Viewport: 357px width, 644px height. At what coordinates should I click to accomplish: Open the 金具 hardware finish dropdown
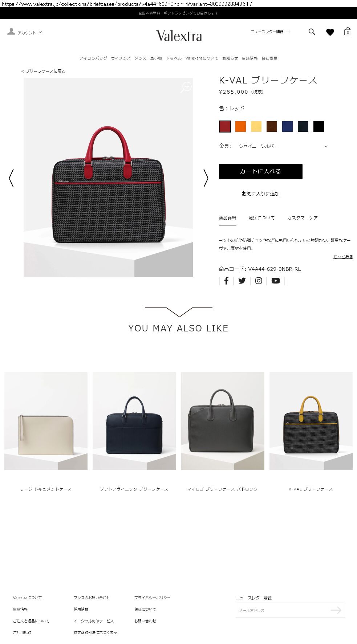283,146
